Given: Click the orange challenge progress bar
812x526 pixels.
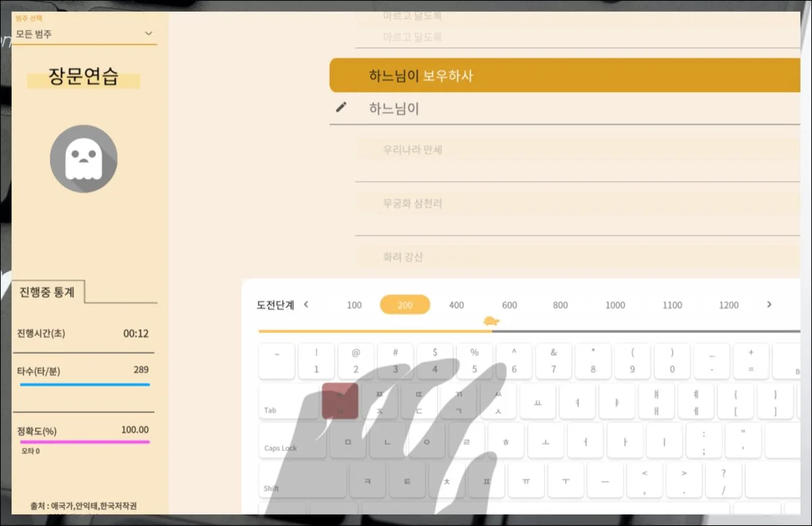Looking at the screenshot, I should pyautogui.click(x=372, y=331).
